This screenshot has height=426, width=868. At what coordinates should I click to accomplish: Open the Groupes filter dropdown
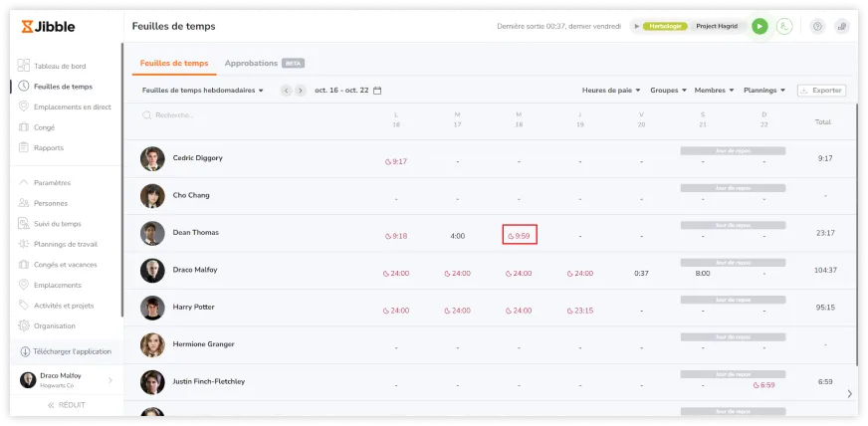point(668,91)
